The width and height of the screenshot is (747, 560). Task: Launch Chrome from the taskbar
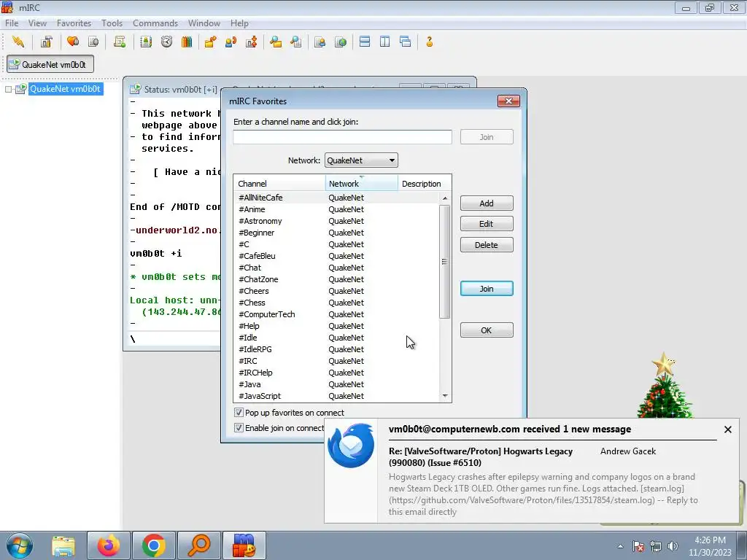(153, 545)
